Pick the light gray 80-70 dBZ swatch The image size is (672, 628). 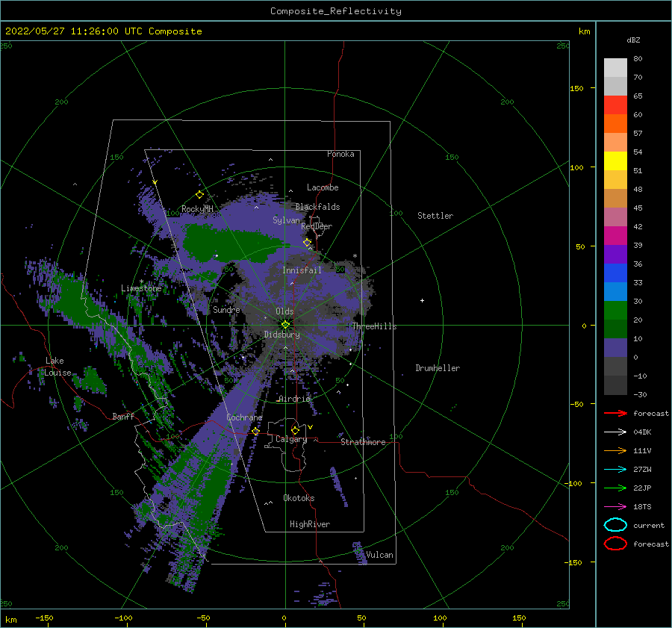click(x=615, y=68)
